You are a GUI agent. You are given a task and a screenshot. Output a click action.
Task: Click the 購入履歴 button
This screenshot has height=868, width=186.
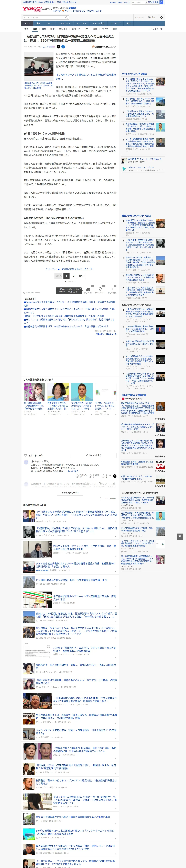point(152,18)
